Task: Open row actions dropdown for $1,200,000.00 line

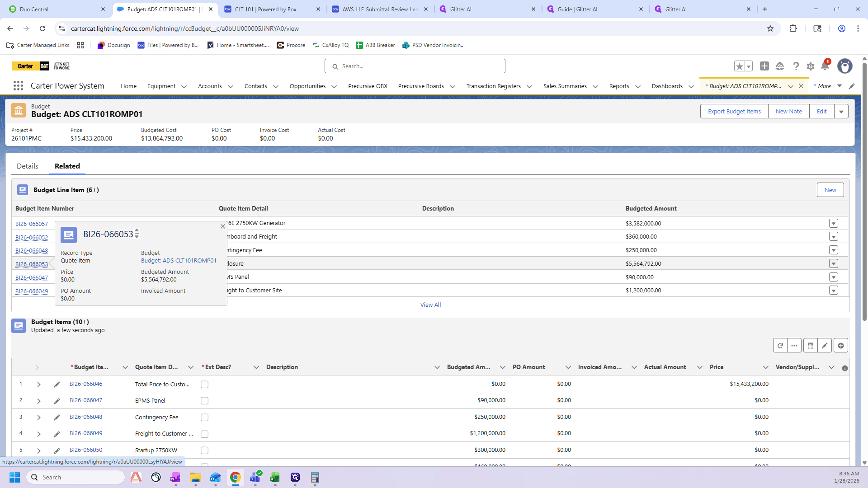Action: (x=834, y=291)
